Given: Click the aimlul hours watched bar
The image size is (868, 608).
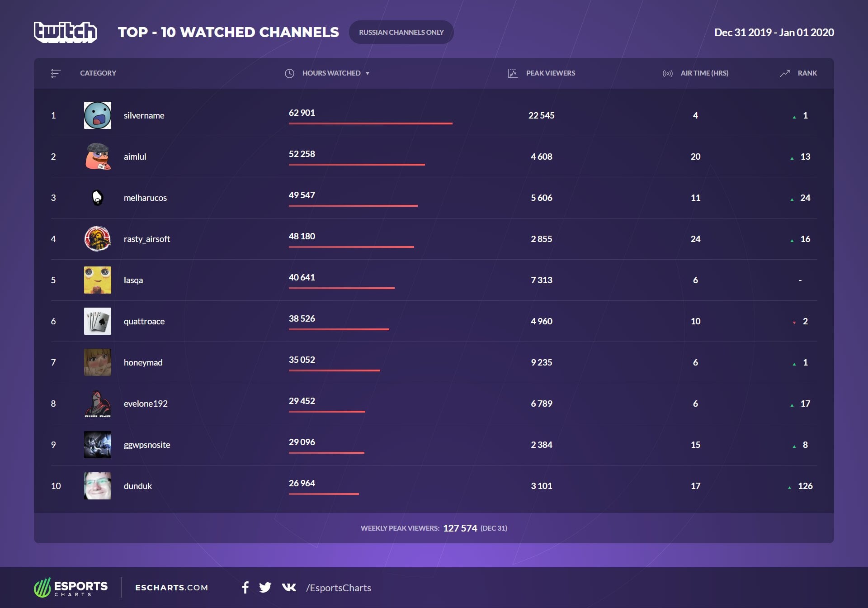Looking at the screenshot, I should [356, 165].
